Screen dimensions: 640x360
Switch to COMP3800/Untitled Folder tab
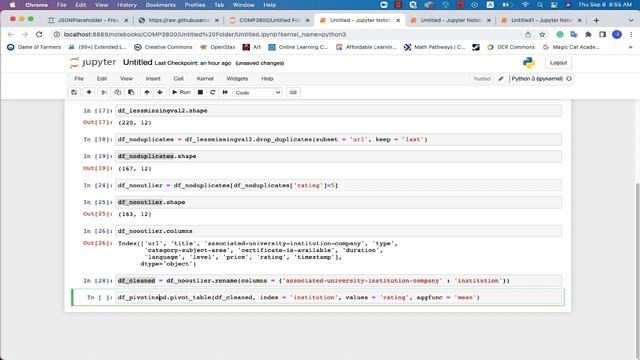click(x=269, y=20)
